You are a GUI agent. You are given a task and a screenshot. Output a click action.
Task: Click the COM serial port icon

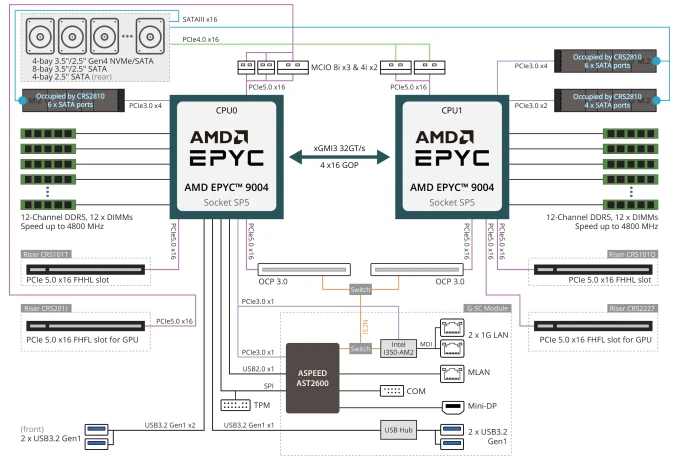(392, 391)
